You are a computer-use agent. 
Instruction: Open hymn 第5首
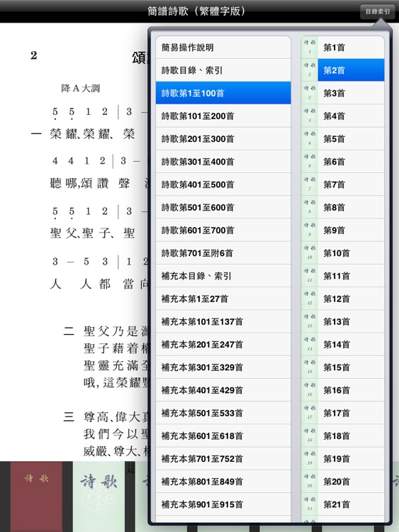pos(343,139)
